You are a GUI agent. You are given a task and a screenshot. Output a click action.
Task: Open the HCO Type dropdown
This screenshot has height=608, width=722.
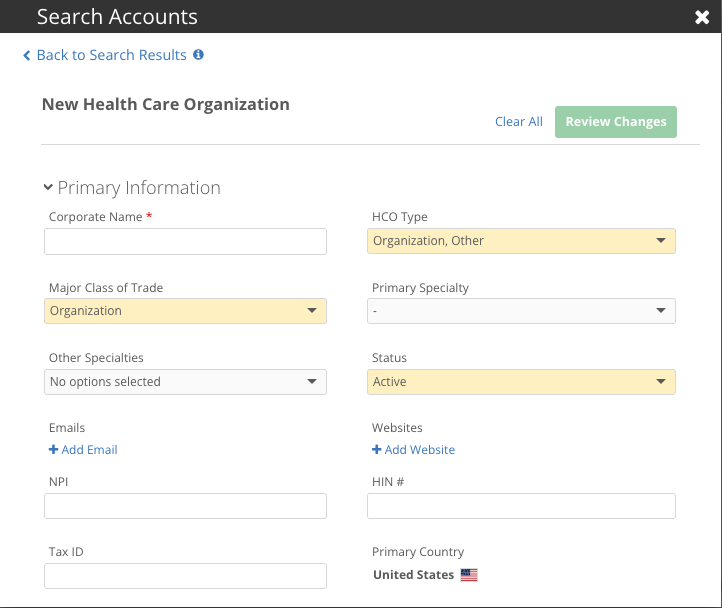point(520,241)
